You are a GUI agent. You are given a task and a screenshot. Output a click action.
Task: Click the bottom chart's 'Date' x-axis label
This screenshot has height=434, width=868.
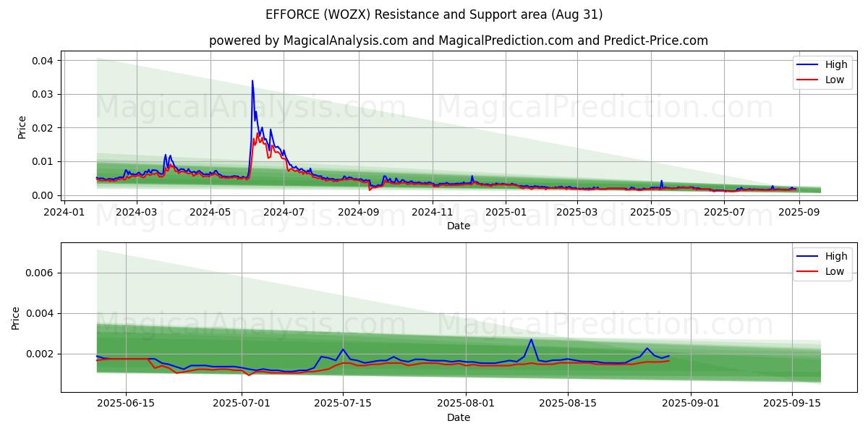pos(459,417)
